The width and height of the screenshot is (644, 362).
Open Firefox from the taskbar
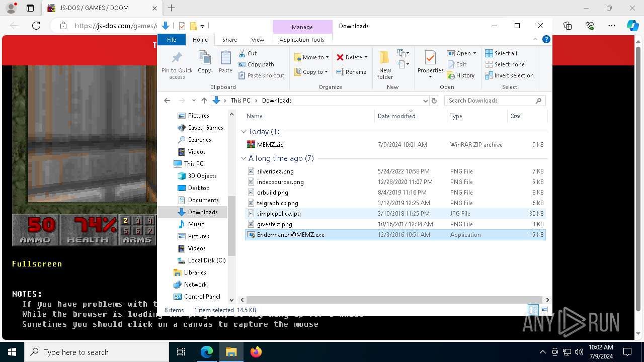point(256,352)
